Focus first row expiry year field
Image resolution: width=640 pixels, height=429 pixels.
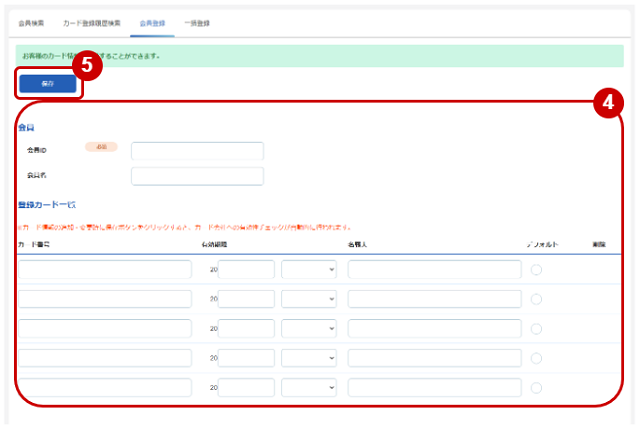(x=246, y=269)
